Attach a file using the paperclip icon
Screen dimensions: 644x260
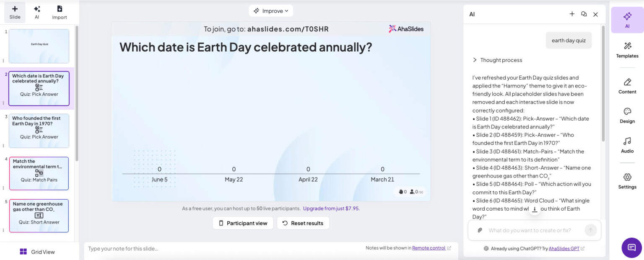tap(479, 230)
